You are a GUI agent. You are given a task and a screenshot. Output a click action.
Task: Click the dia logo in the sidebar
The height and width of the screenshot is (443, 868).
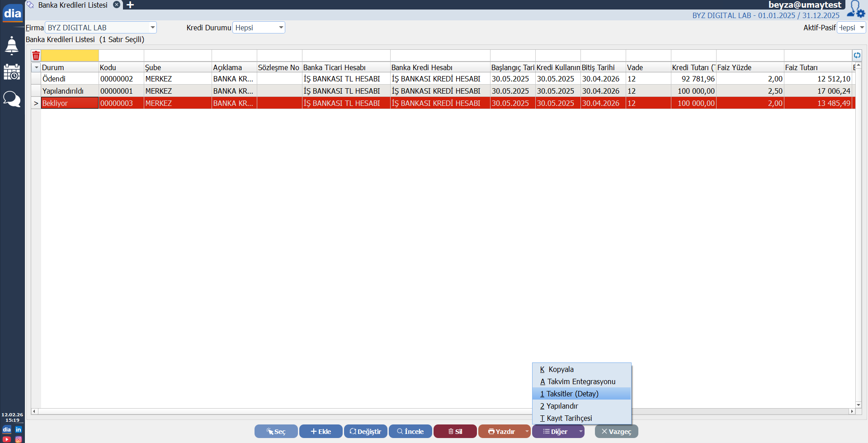click(x=12, y=13)
